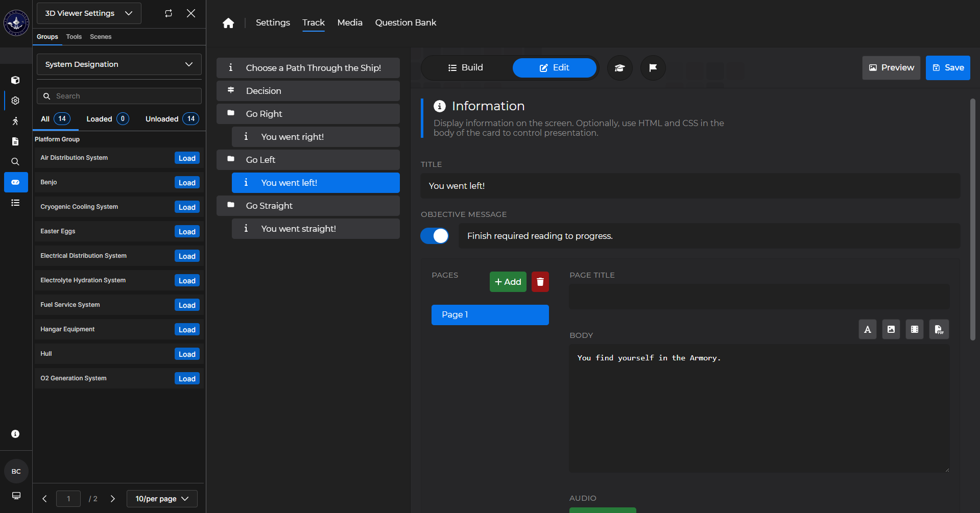The image size is (980, 513).
Task: Filter list by All systems
Action: [55, 119]
